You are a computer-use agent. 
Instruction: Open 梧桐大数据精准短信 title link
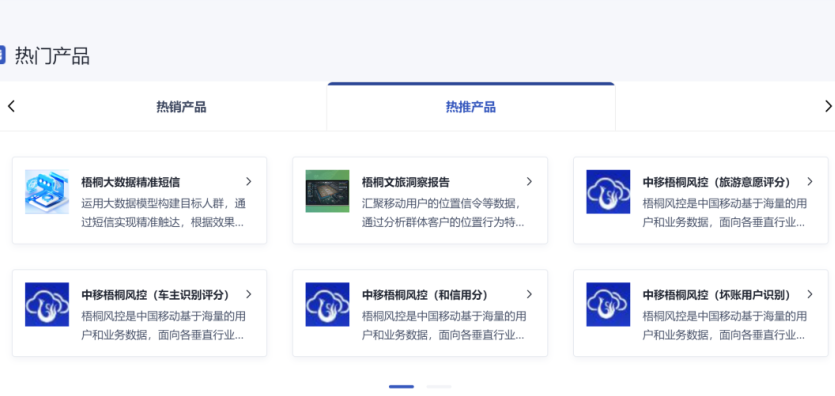pos(130,182)
